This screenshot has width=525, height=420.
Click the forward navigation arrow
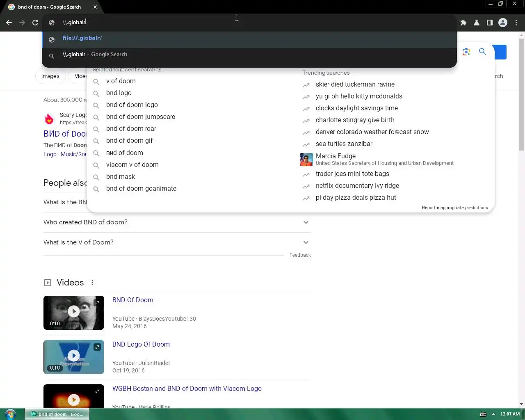pyautogui.click(x=22, y=23)
